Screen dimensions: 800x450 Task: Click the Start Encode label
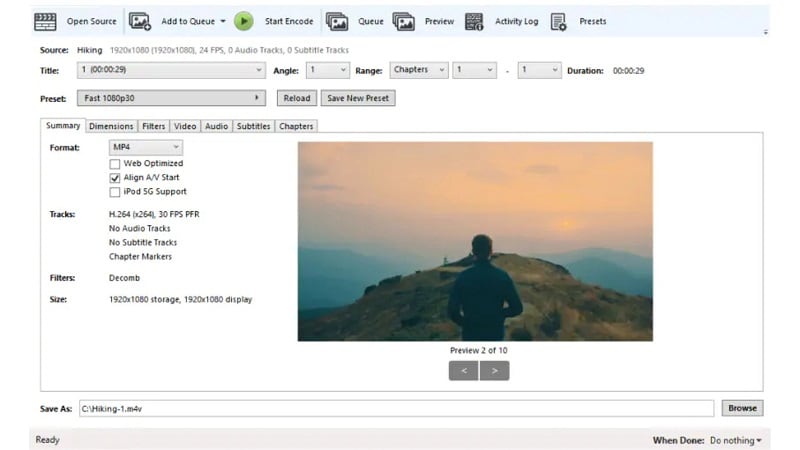pos(289,21)
